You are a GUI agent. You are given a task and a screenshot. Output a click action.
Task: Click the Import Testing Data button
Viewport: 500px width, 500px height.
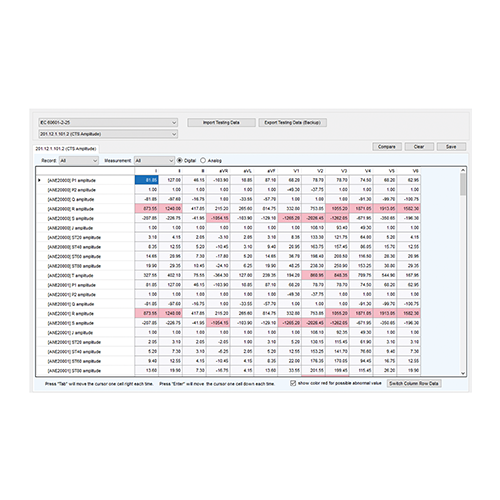[221, 123]
